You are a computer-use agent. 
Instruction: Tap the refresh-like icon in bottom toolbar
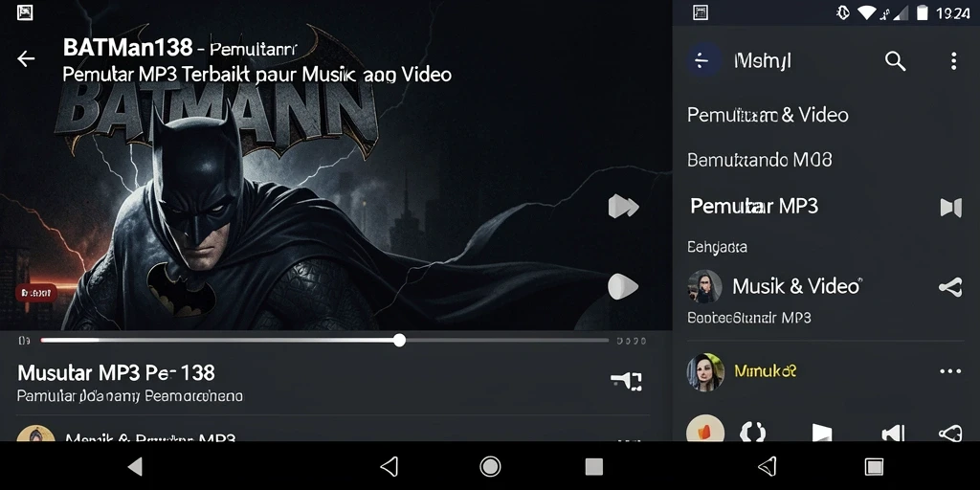pos(752,432)
